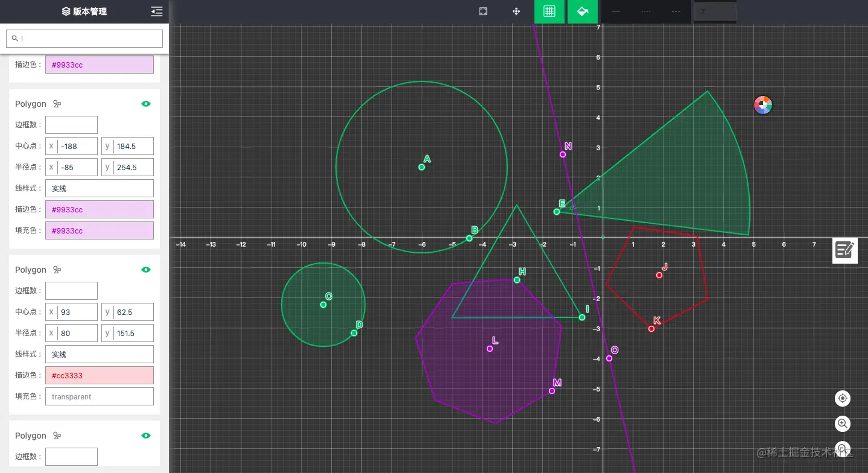Select point N on the purple line
This screenshot has height=473, width=868.
(x=563, y=154)
